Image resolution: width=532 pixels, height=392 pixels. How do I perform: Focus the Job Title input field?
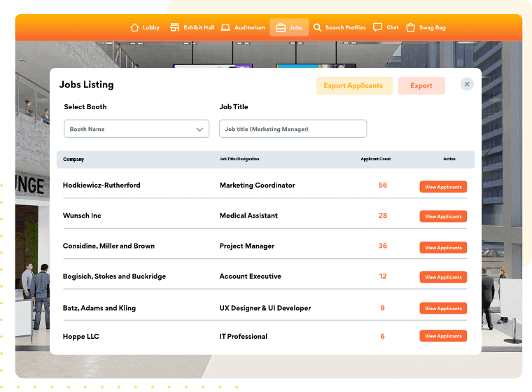293,129
